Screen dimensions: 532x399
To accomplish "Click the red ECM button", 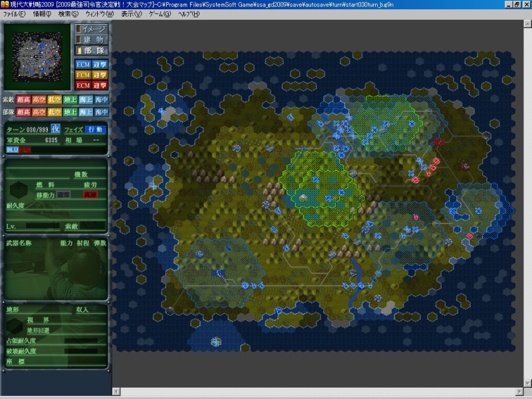I will [x=83, y=86].
